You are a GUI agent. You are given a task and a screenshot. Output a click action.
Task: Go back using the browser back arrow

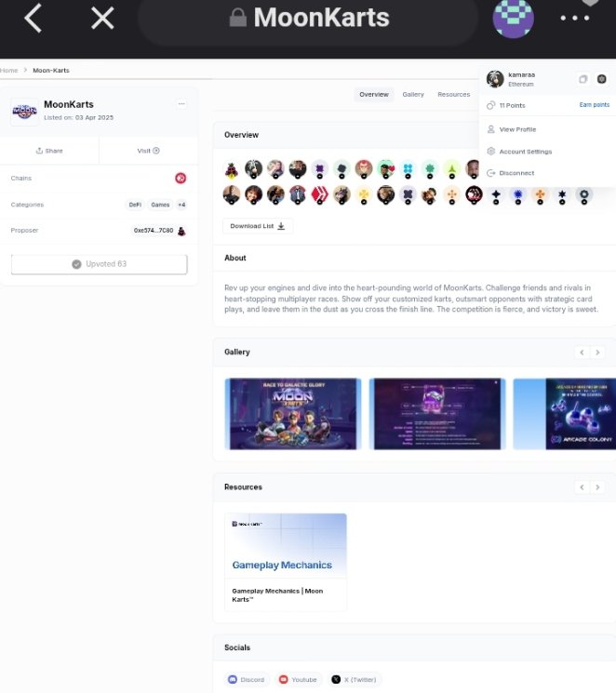[x=33, y=18]
